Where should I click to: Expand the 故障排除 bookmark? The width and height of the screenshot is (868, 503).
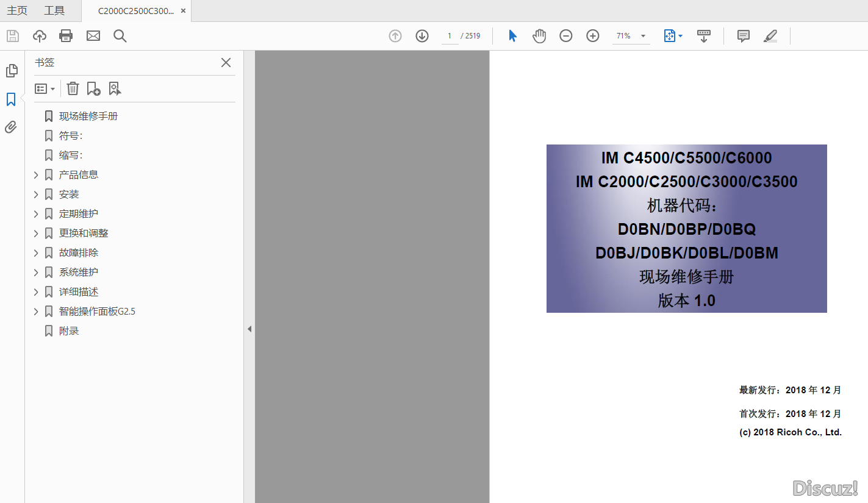coord(36,253)
